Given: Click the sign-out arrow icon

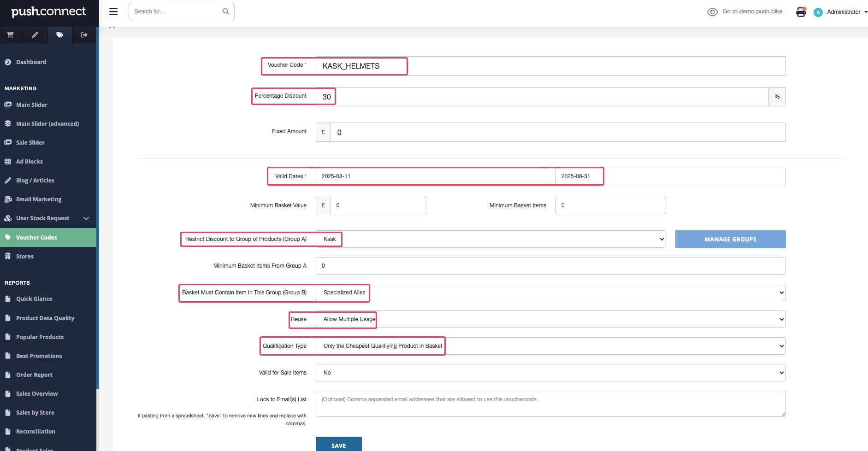Looking at the screenshot, I should 84,35.
